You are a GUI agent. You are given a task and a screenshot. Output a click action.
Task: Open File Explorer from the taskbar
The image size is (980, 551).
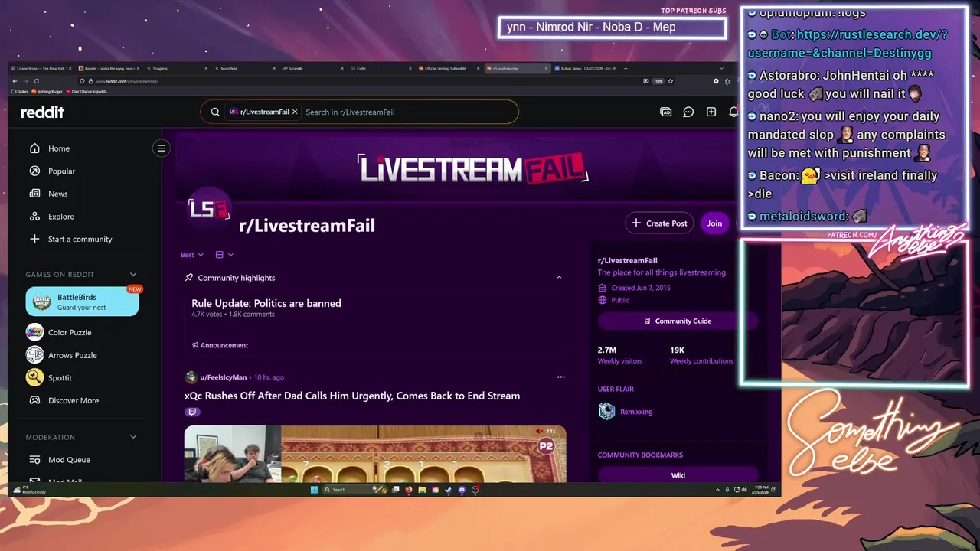coord(422,490)
